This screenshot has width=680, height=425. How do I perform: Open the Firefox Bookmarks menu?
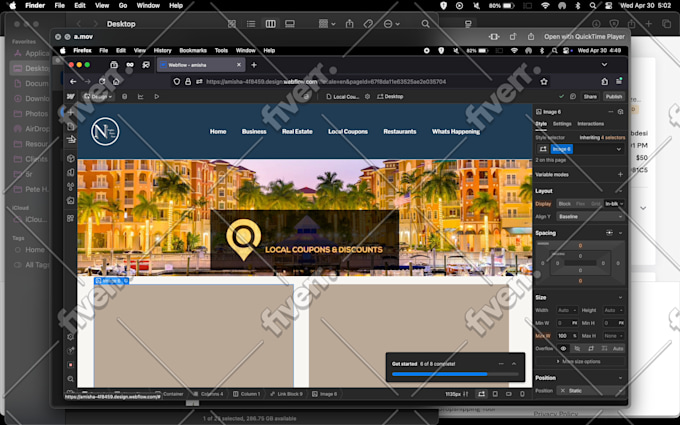193,50
